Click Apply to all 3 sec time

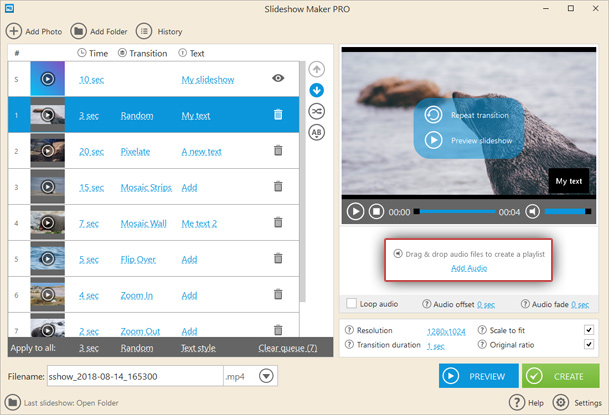[89, 348]
